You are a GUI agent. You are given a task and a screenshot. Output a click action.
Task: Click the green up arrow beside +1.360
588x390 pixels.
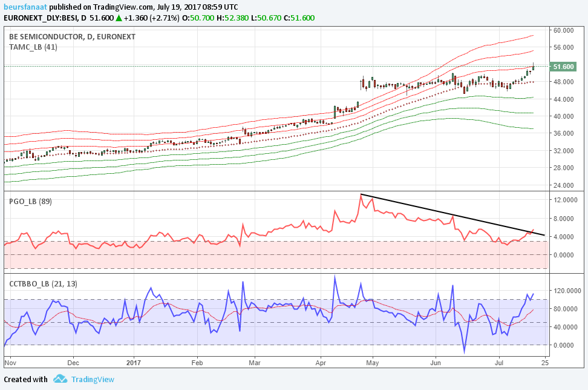pyautogui.click(x=119, y=18)
